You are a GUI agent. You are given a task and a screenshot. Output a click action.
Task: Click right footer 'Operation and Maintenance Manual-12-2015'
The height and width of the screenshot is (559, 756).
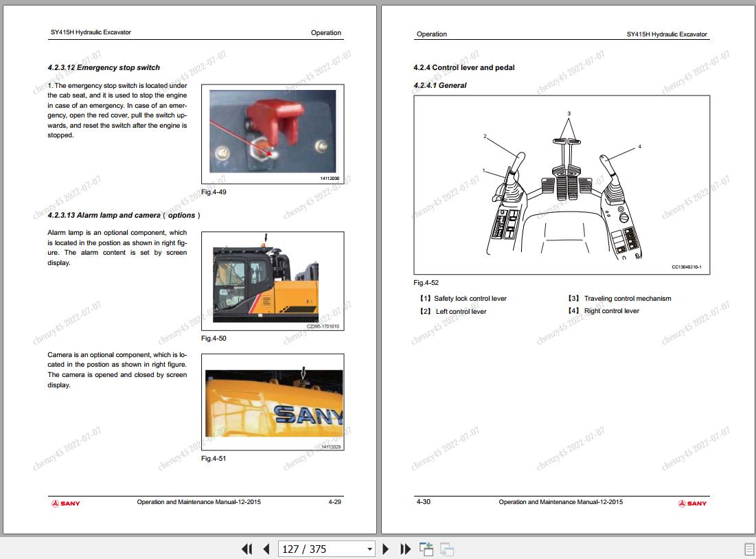click(x=561, y=502)
